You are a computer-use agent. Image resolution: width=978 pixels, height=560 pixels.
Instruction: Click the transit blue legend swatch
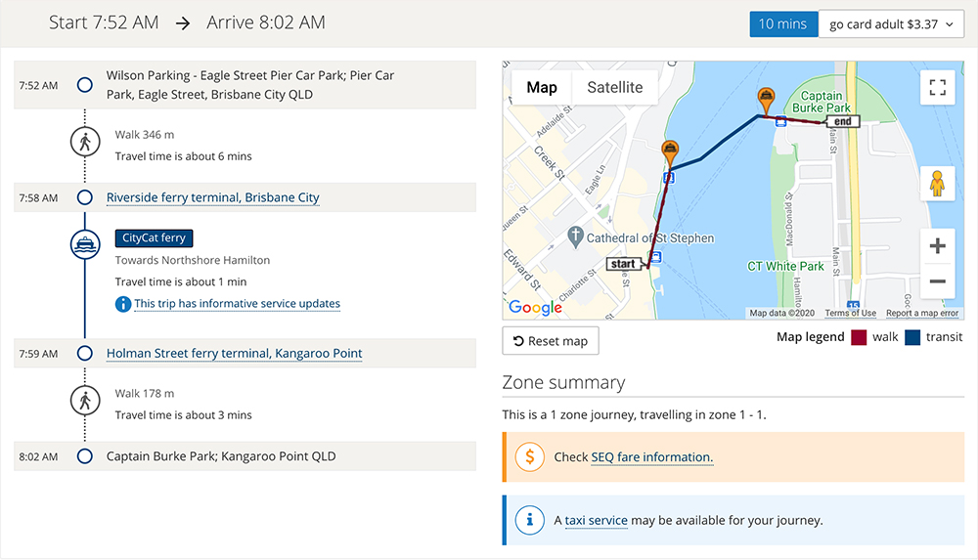(912, 337)
